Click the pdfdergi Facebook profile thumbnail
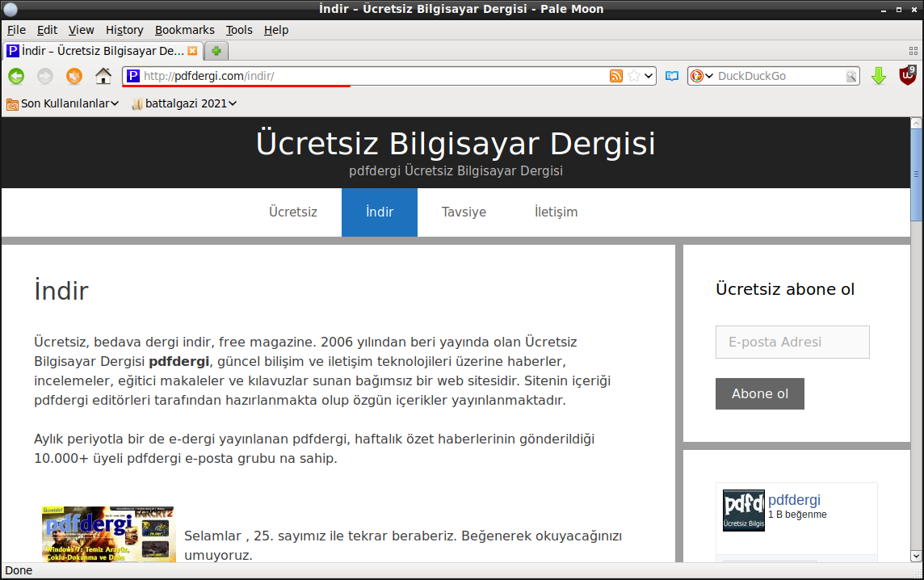 tap(744, 511)
